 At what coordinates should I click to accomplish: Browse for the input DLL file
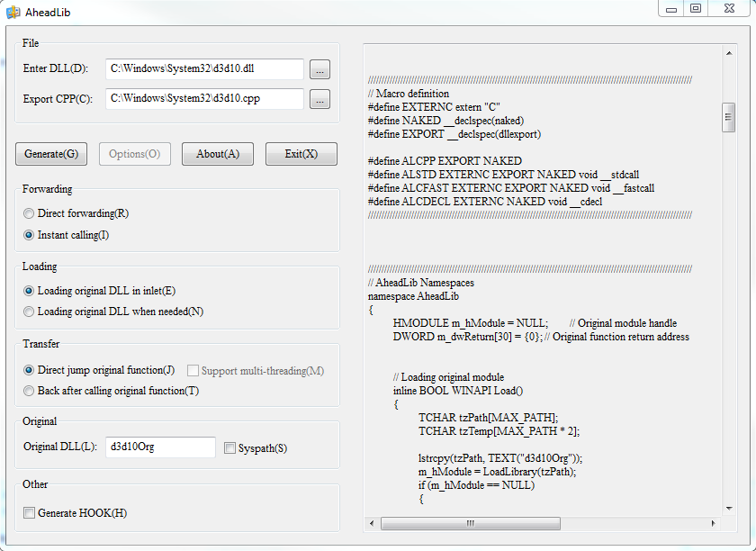point(319,69)
